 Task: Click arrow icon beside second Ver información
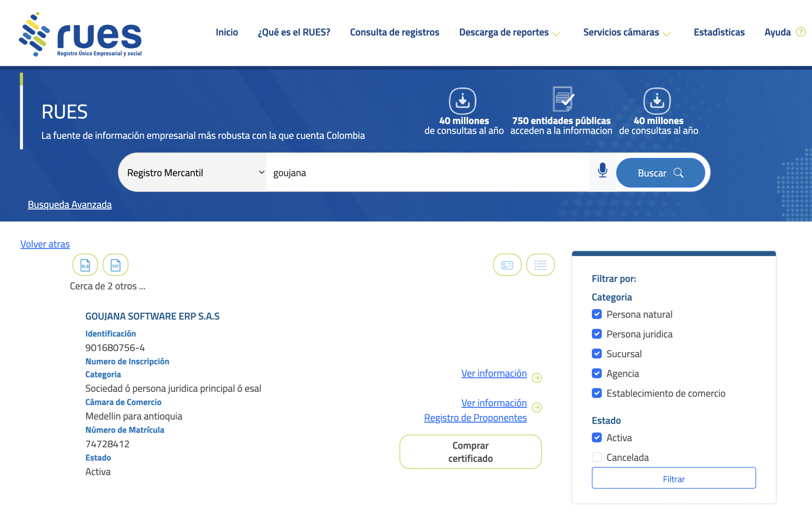(x=537, y=408)
